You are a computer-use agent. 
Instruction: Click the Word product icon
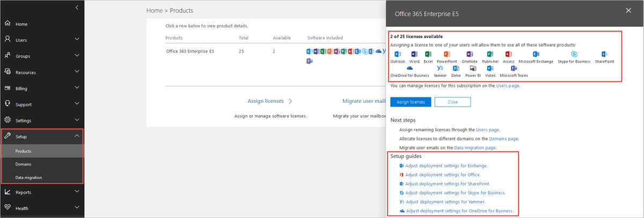point(414,54)
